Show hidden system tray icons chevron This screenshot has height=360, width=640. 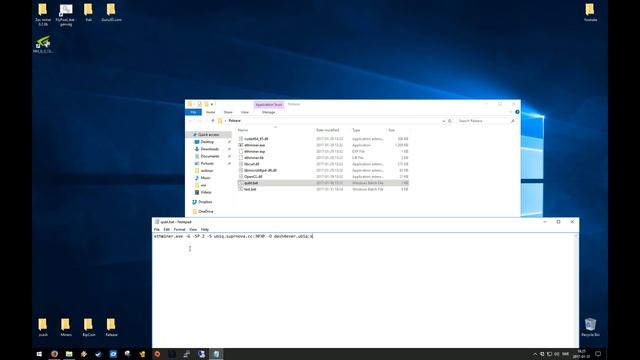535,354
